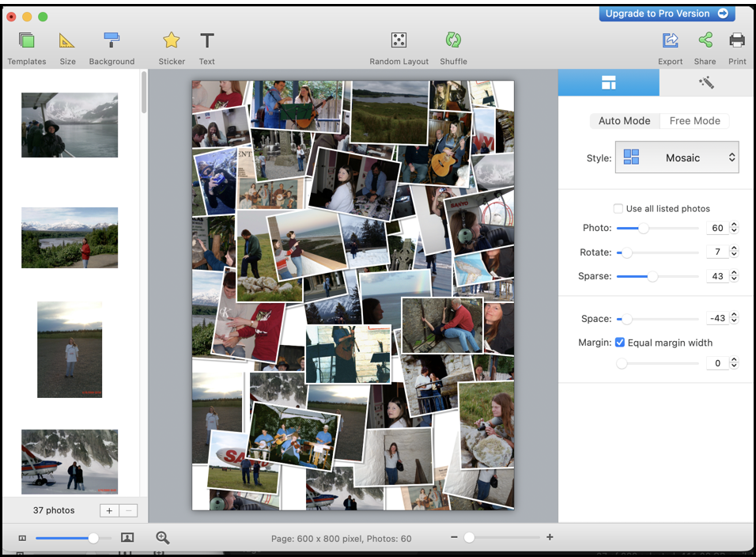This screenshot has height=557, width=756.
Task: Click the Sparse stepper arrows
Action: point(734,275)
